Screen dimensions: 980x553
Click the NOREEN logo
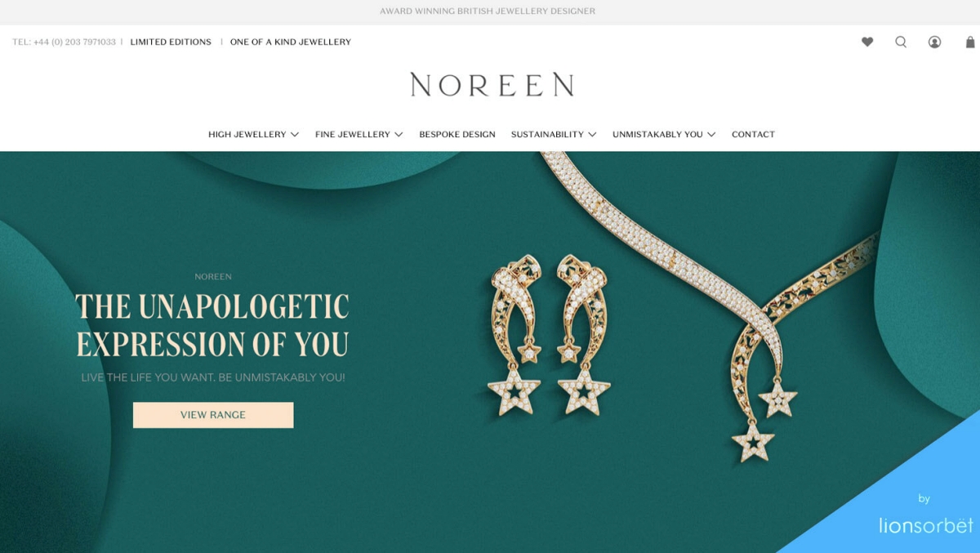coord(492,84)
